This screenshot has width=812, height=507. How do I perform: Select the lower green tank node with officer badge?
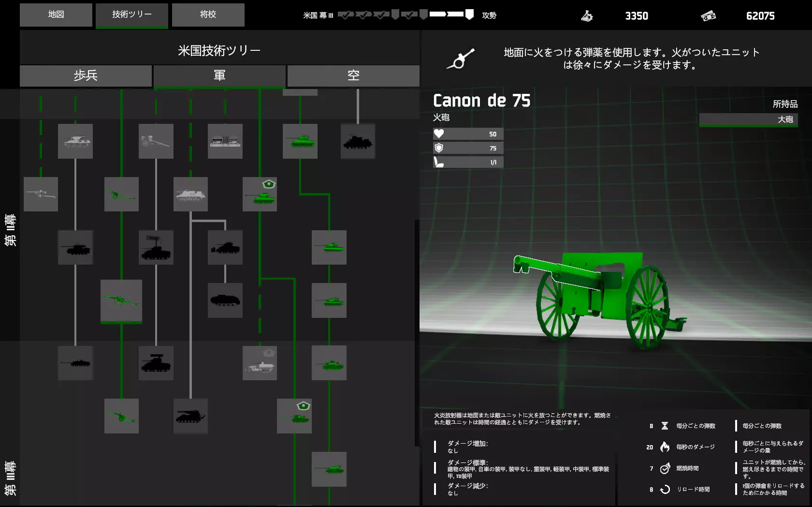(294, 416)
